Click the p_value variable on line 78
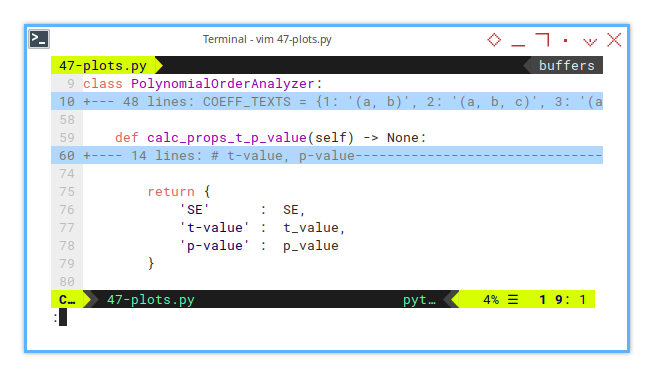Screen dimensions: 654x377 pos(311,245)
